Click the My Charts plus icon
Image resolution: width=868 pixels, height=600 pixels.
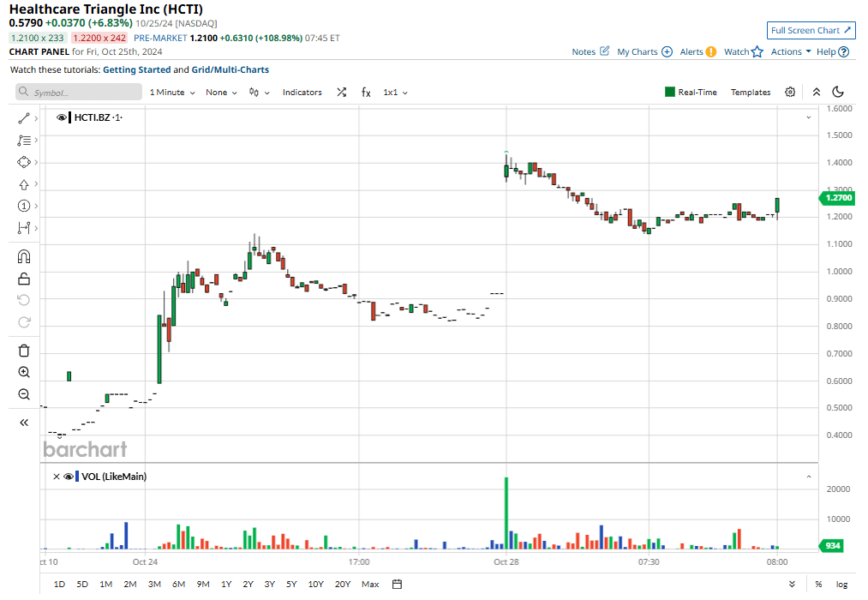pyautogui.click(x=667, y=51)
